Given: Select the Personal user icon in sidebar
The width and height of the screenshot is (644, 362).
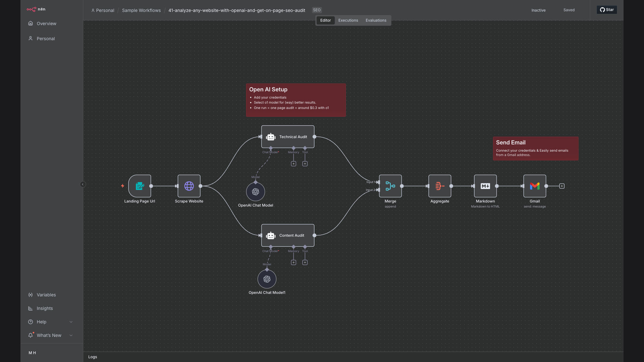Looking at the screenshot, I should coord(31,39).
